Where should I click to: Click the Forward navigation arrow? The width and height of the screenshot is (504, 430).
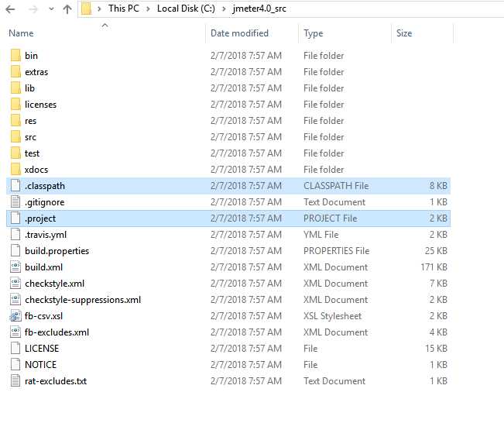[33, 9]
